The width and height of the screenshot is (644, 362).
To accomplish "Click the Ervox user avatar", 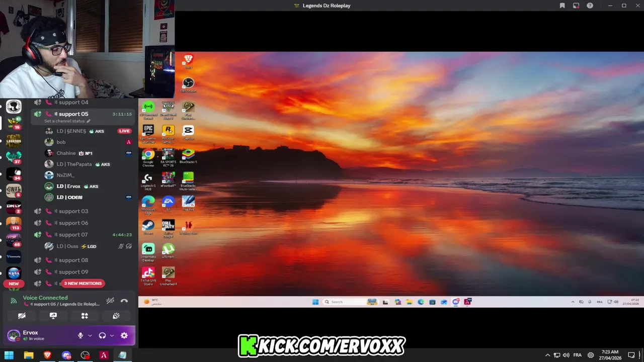I will (x=14, y=335).
